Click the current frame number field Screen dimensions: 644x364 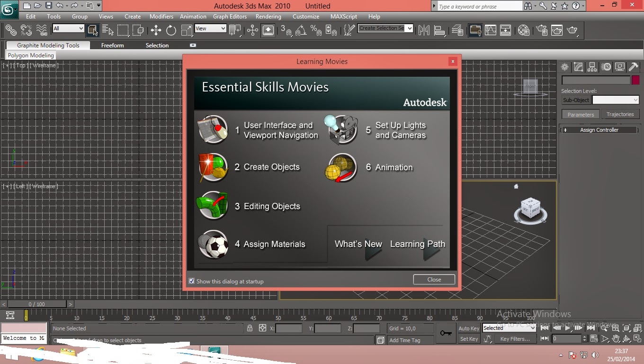coord(566,339)
